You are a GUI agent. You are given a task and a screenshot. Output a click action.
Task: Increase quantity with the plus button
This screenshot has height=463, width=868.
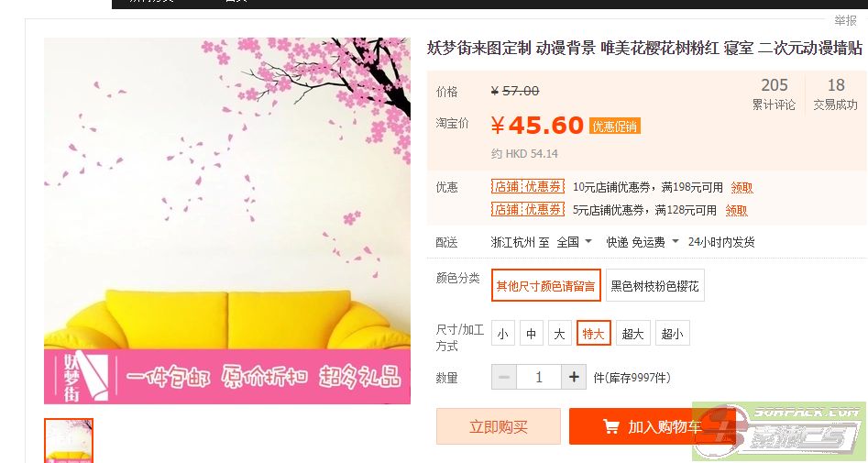coord(574,377)
